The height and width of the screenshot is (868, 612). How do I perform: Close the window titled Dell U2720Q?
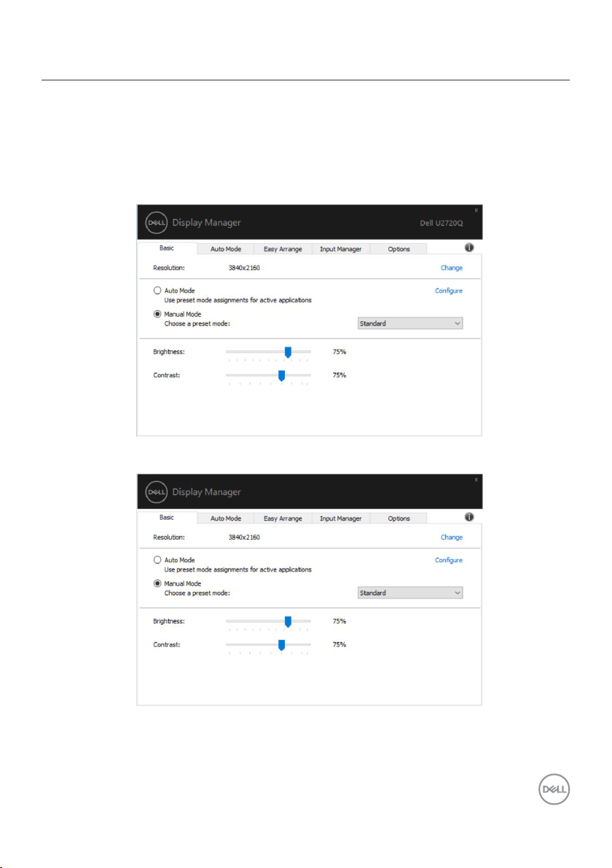(476, 210)
